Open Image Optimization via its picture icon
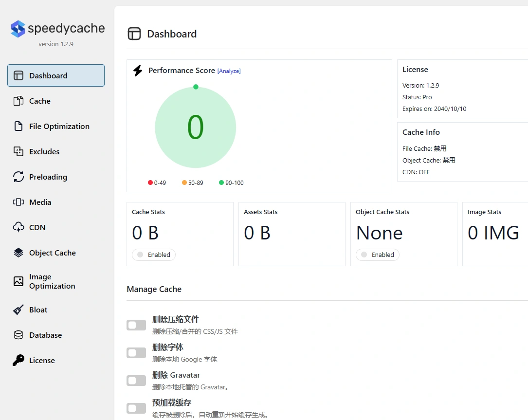 pyautogui.click(x=18, y=281)
